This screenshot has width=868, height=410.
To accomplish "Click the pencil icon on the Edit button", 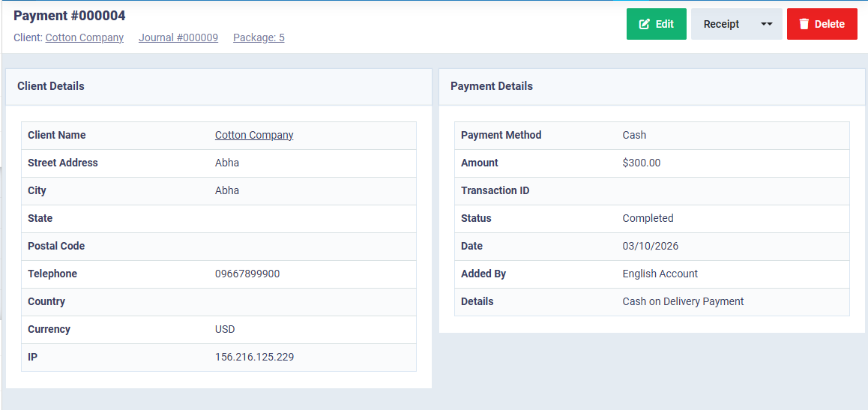I will pyautogui.click(x=644, y=24).
